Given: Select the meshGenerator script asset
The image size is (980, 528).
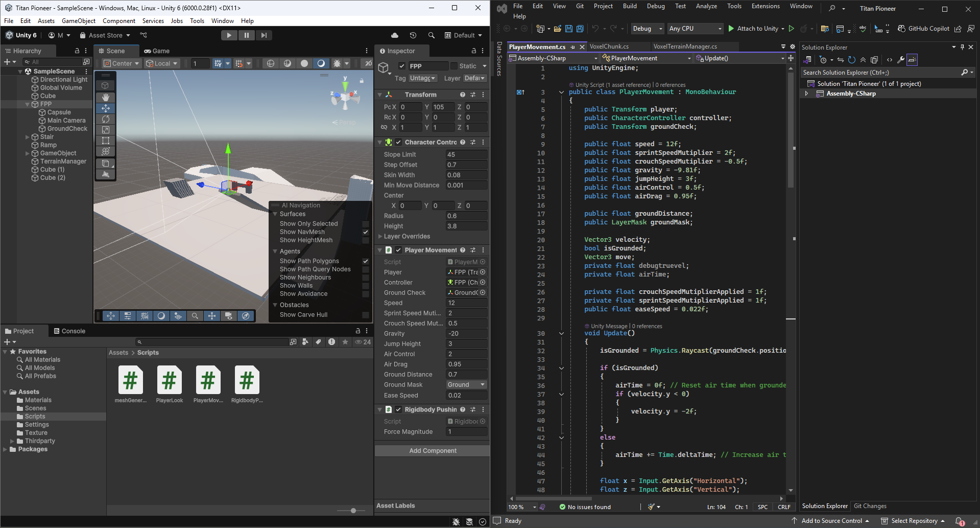Looking at the screenshot, I should [131, 384].
